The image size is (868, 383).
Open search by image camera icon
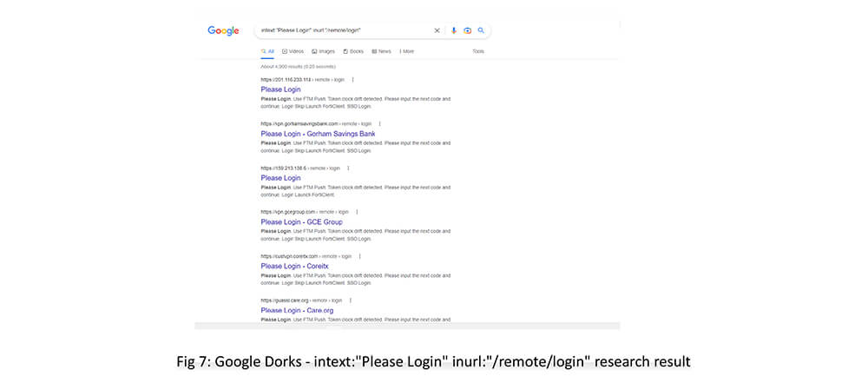(467, 30)
